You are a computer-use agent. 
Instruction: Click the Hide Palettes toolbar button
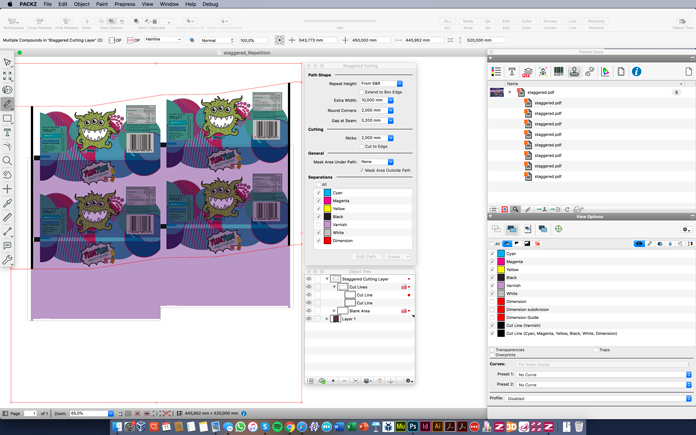[x=67, y=24]
